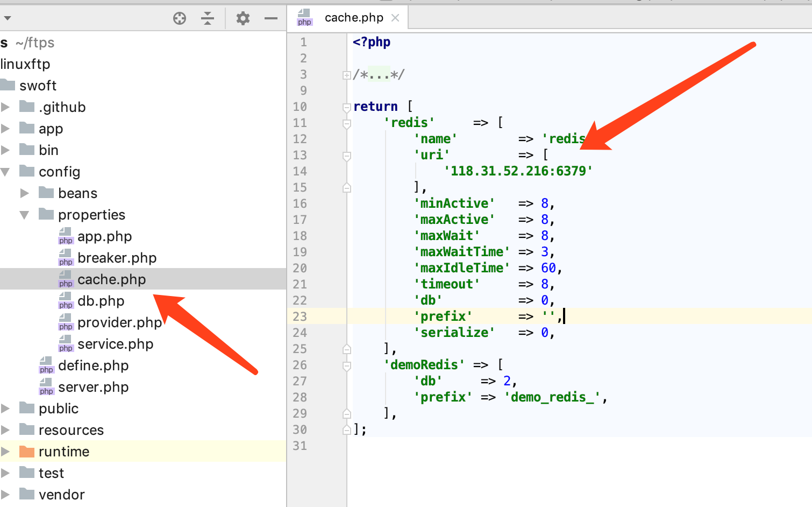This screenshot has width=812, height=507.
Task: Open the project view dropdown arrow
Action: [x=7, y=19]
